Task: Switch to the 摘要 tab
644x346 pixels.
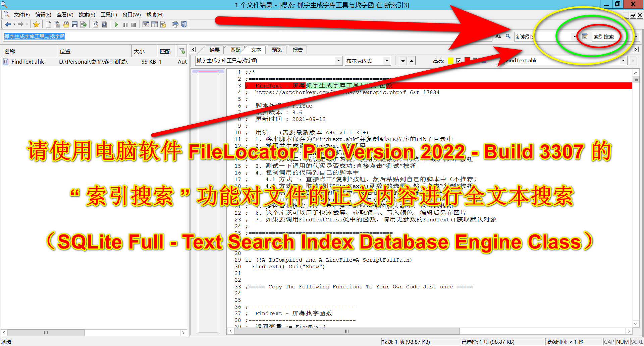Action: pos(214,50)
